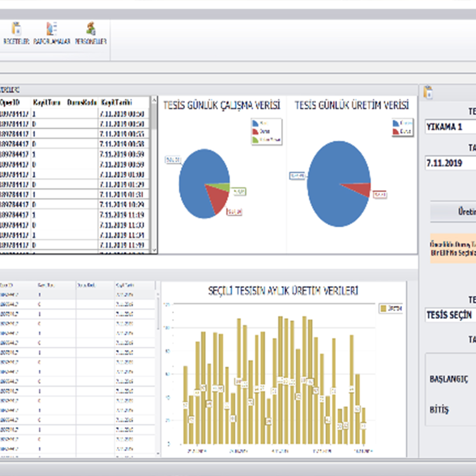
Task: Open the 7.11.2019 date picker field
Action: pos(450,163)
